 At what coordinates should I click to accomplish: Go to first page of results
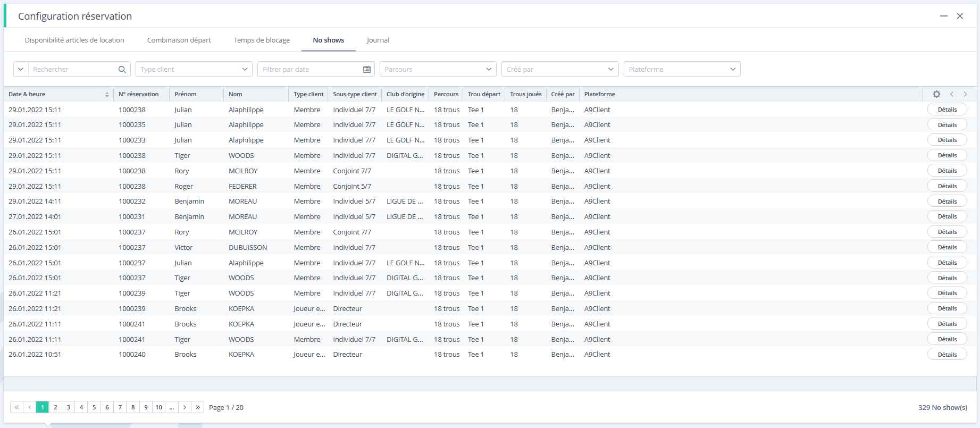[x=17, y=407]
